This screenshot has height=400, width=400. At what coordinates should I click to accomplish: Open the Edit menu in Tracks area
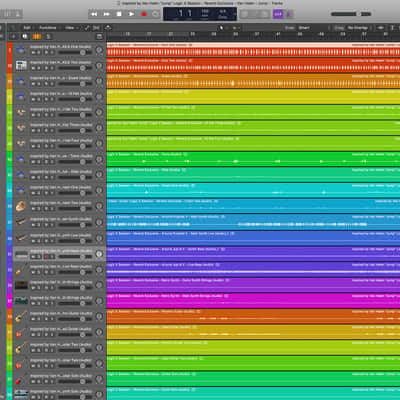coord(27,28)
